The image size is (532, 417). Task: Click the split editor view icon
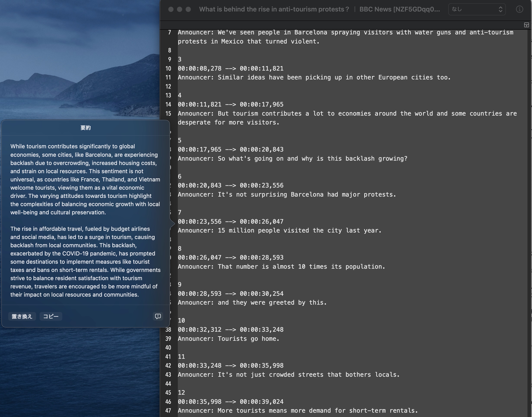click(526, 25)
